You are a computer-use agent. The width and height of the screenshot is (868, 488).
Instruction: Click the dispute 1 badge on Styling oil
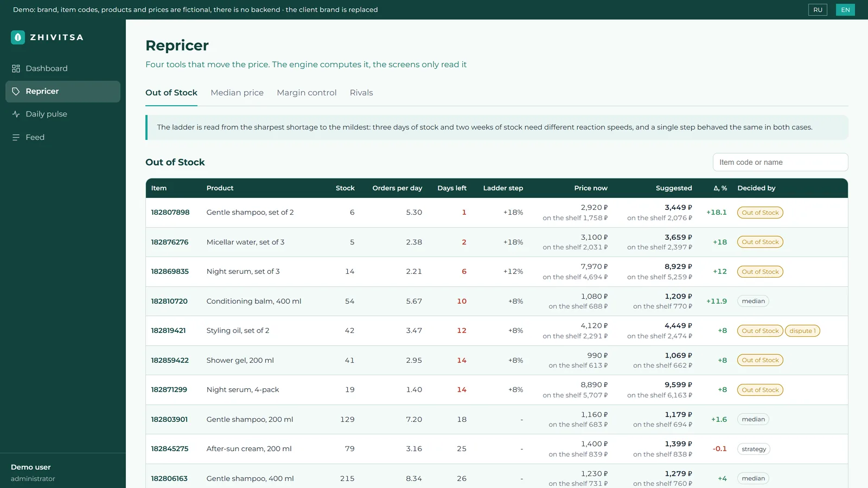point(802,331)
